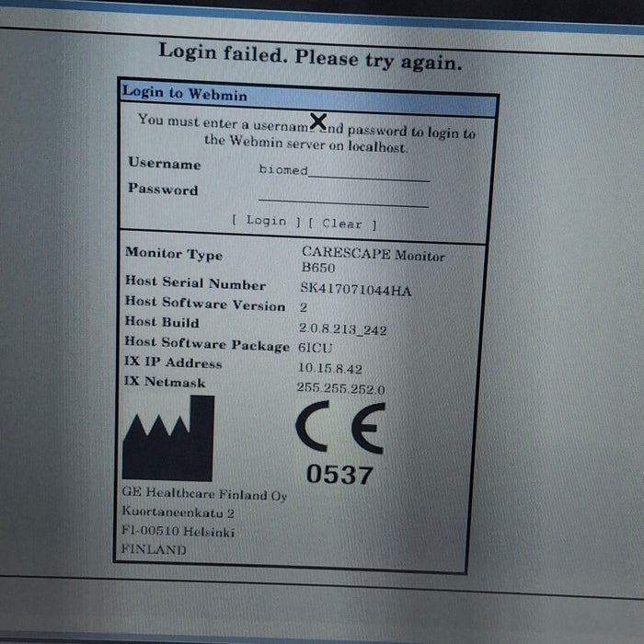The image size is (644, 644).
Task: Select the 0537 notified body number
Action: click(x=339, y=475)
